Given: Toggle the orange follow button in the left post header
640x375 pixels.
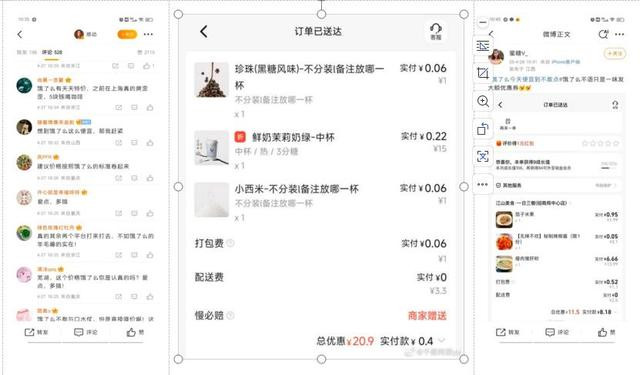Looking at the screenshot, I should pos(127,34).
